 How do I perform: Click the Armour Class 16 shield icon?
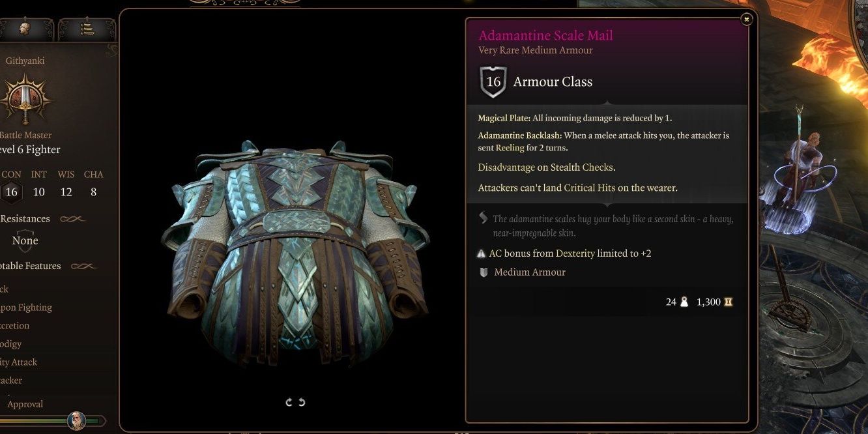coord(493,82)
